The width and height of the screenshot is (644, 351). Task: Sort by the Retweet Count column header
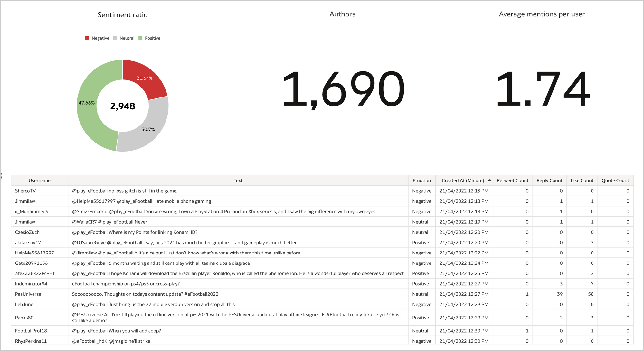(x=512, y=180)
